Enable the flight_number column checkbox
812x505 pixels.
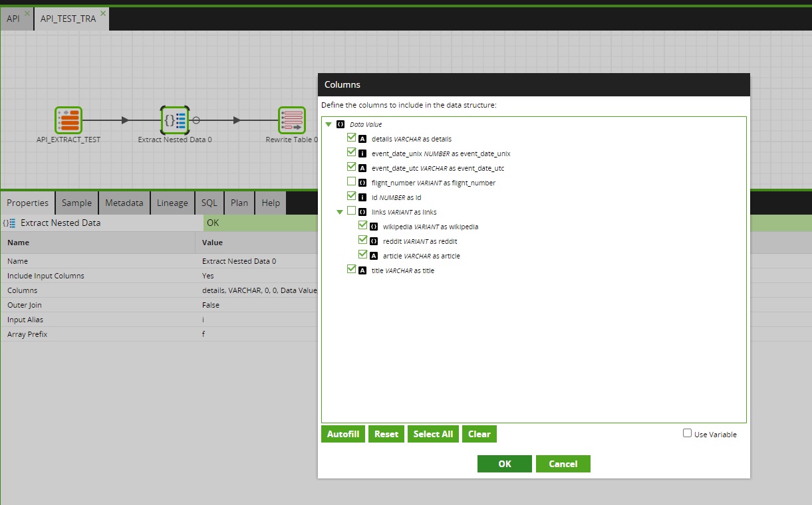pos(351,181)
